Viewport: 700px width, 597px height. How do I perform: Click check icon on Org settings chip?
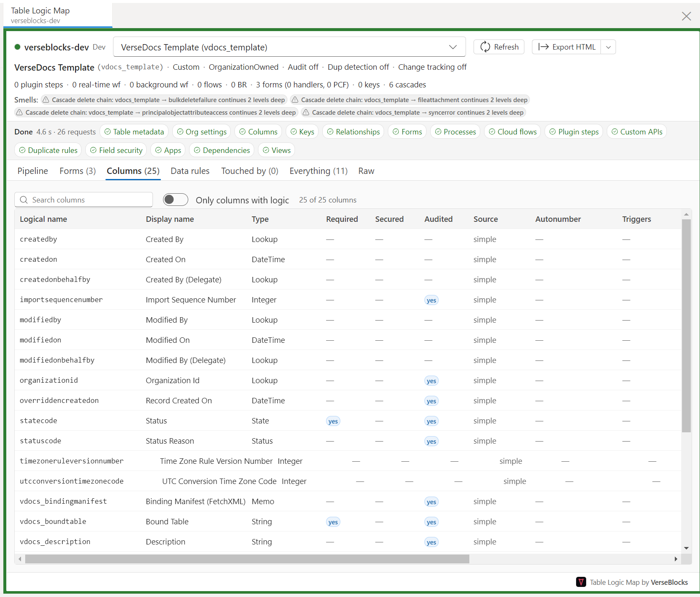pyautogui.click(x=180, y=132)
